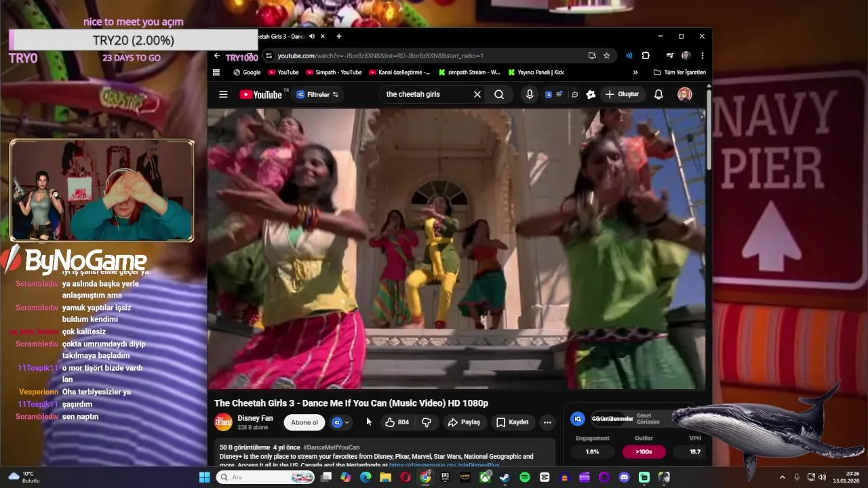The image size is (868, 488).
Task: Open the Chrome profile avatar
Action: [x=686, y=56]
